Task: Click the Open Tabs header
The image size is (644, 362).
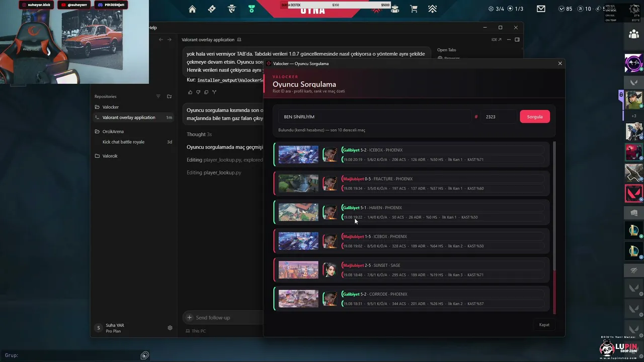Action: pos(447,50)
